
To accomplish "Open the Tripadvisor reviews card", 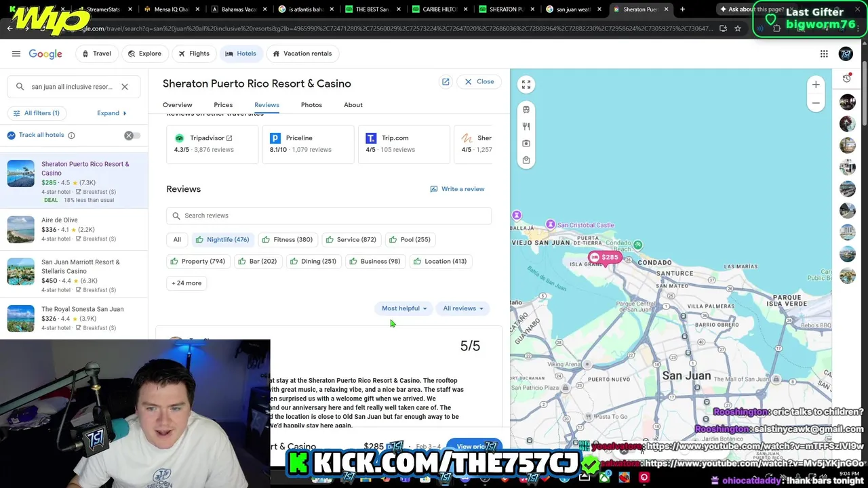I will click(212, 144).
